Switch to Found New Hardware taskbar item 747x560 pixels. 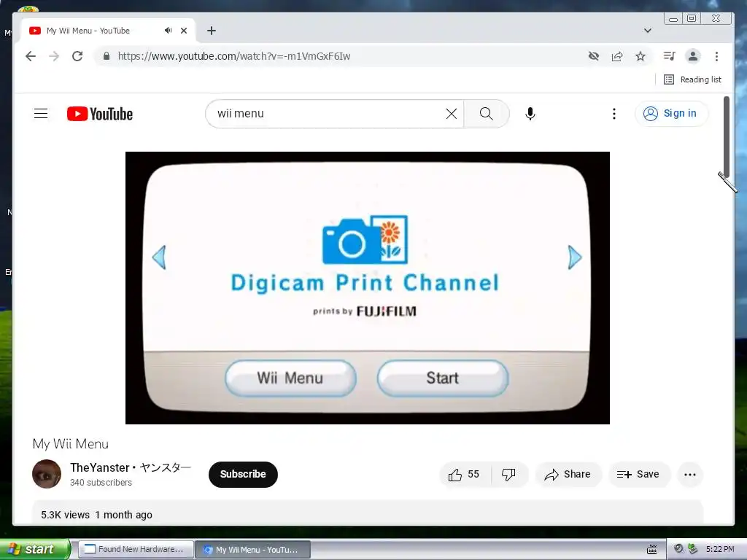(x=136, y=549)
